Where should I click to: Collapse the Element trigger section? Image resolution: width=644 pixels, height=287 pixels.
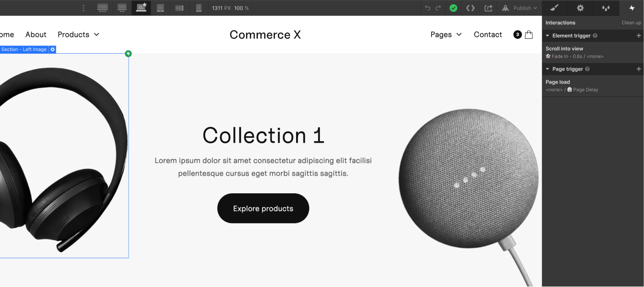[548, 36]
